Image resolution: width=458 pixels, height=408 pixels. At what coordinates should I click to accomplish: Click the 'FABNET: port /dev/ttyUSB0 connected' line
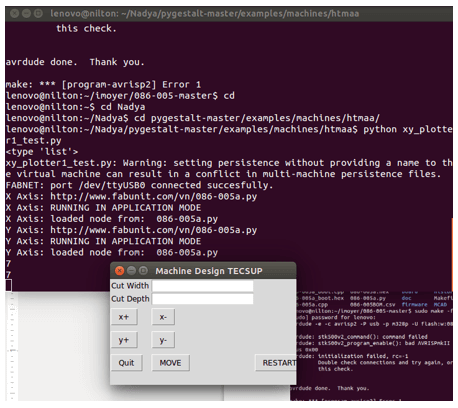click(x=139, y=185)
